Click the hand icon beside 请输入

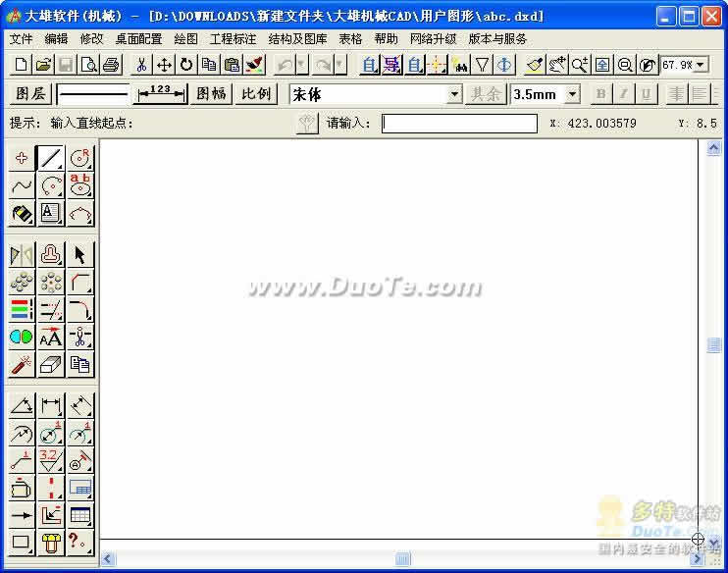tap(307, 124)
